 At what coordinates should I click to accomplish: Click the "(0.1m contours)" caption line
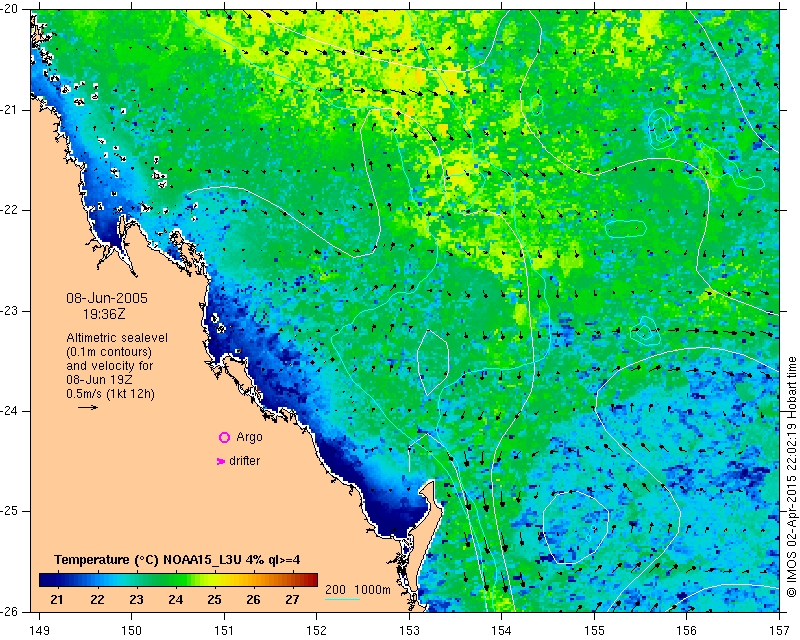coord(109,352)
